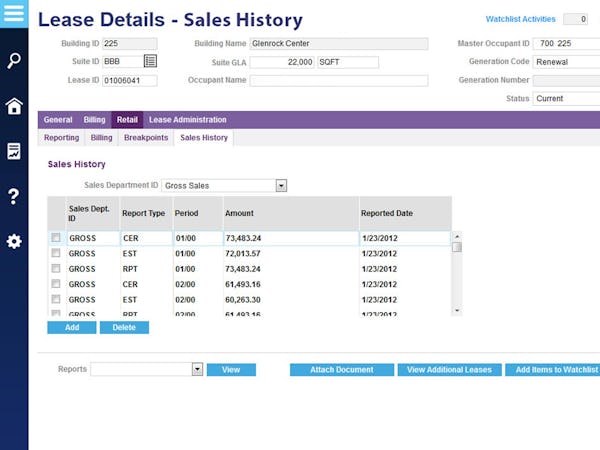Switch to the Lease Administration tab
This screenshot has width=600, height=450.
[187, 120]
